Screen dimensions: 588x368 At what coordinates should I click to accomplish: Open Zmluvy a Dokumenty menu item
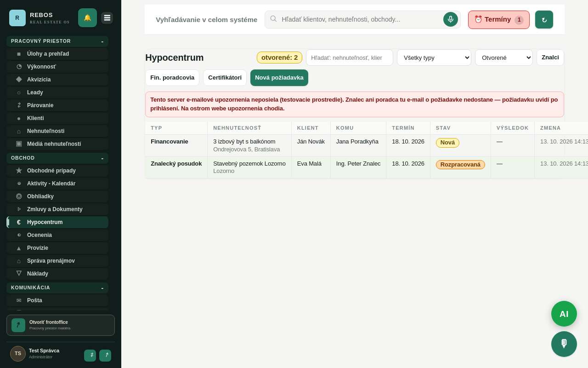[x=57, y=209]
